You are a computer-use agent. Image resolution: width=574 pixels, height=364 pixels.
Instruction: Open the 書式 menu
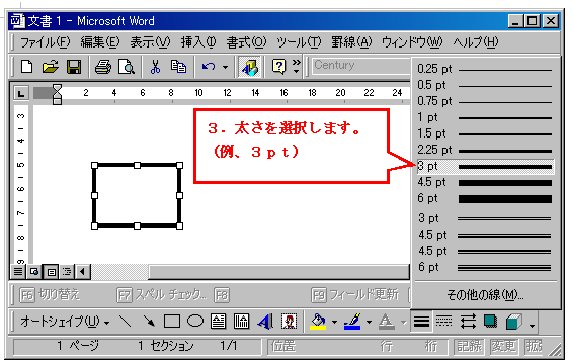click(x=246, y=42)
